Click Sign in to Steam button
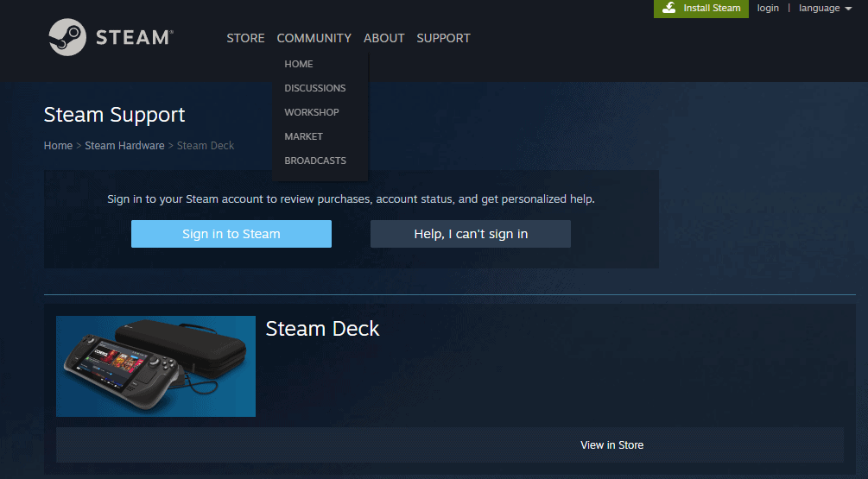The height and width of the screenshot is (479, 868). [x=231, y=234]
